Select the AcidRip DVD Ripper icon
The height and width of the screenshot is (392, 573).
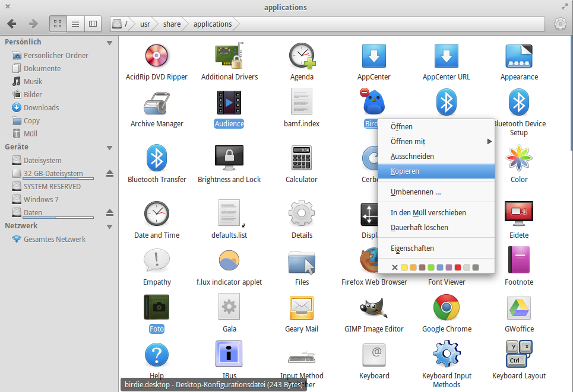(x=156, y=56)
